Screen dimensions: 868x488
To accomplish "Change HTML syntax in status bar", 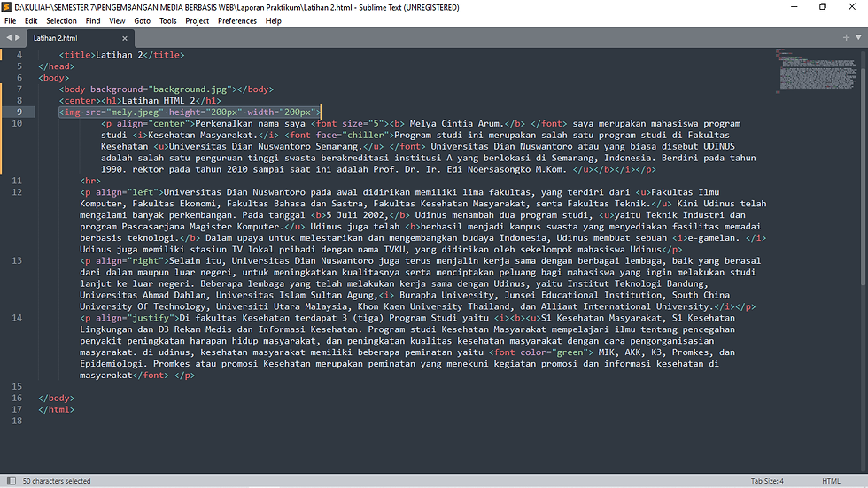I will (831, 481).
